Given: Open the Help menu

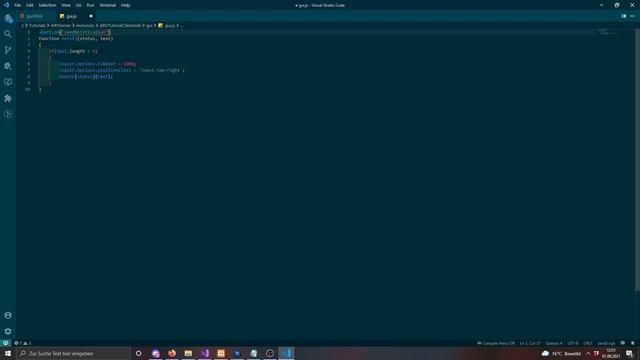Looking at the screenshot, I should coord(125,5).
